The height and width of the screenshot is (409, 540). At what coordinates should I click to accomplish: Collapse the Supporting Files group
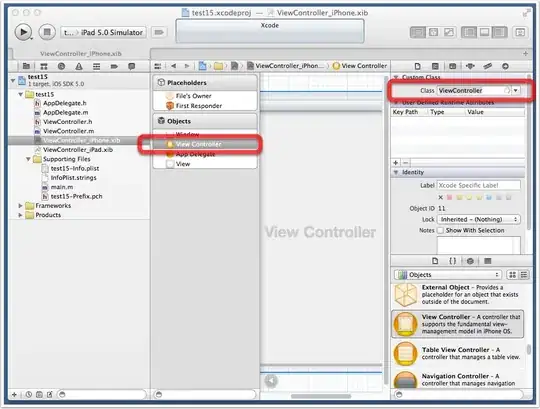28,159
